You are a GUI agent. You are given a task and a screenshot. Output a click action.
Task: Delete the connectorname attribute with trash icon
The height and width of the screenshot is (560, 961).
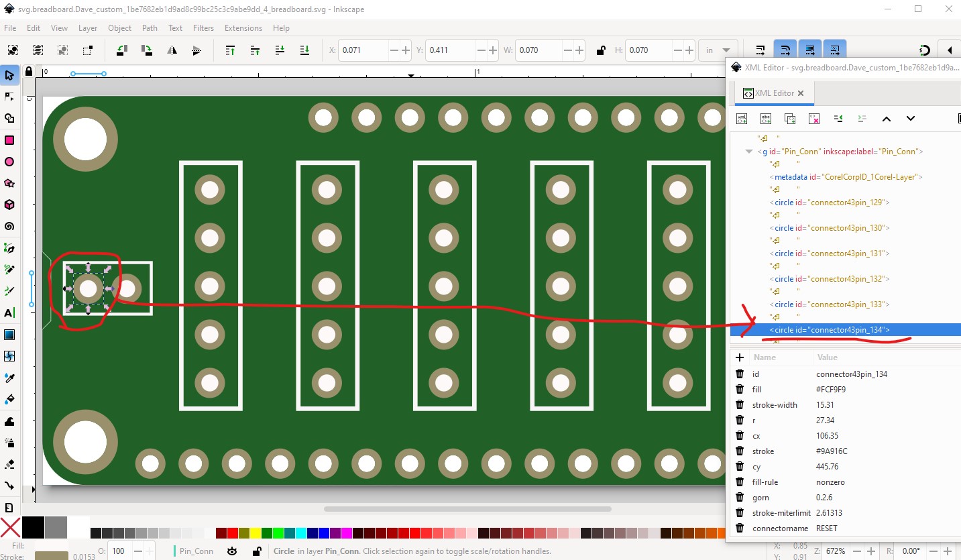point(740,528)
